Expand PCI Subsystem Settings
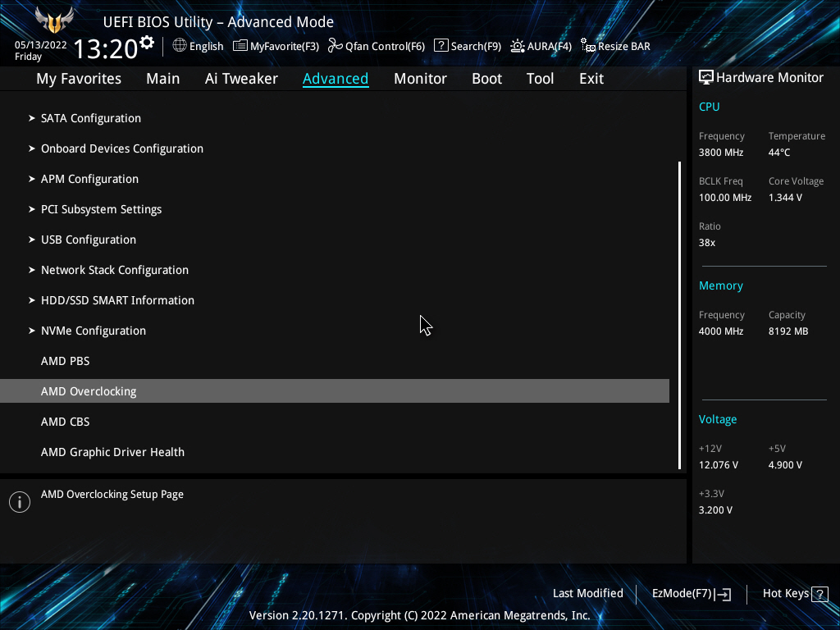This screenshot has width=840, height=630. tap(101, 209)
